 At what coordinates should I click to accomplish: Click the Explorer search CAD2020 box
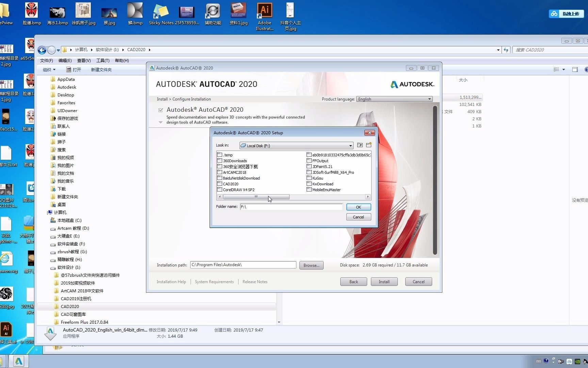(x=550, y=50)
